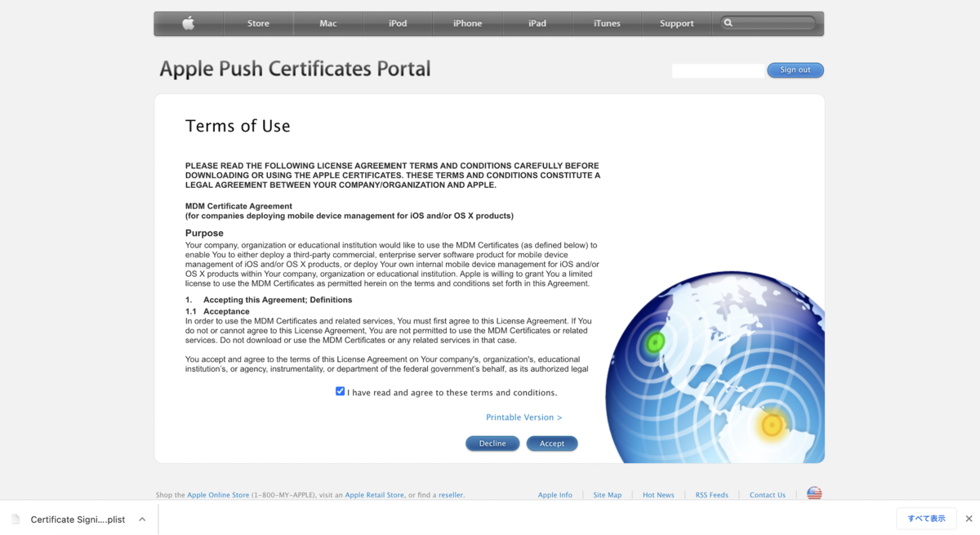Image resolution: width=980 pixels, height=535 pixels.
Task: Click the Decline button
Action: click(492, 444)
